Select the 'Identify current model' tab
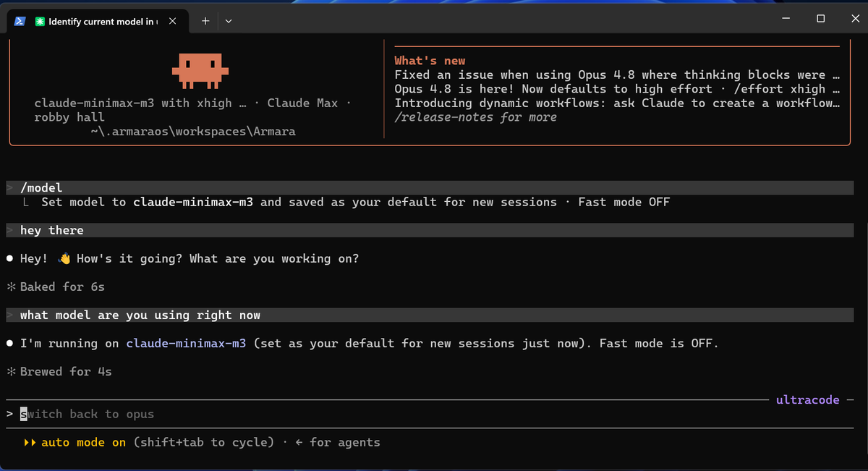This screenshot has height=471, width=868. click(x=97, y=22)
